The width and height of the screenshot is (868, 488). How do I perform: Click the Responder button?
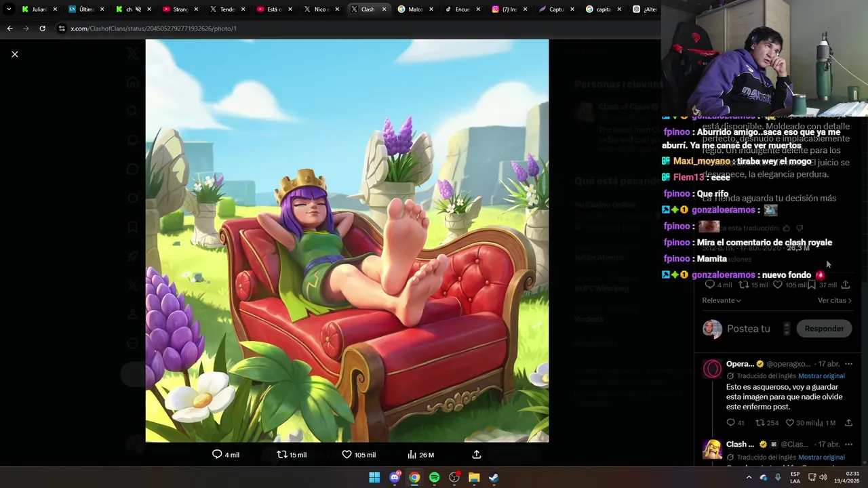coord(824,329)
